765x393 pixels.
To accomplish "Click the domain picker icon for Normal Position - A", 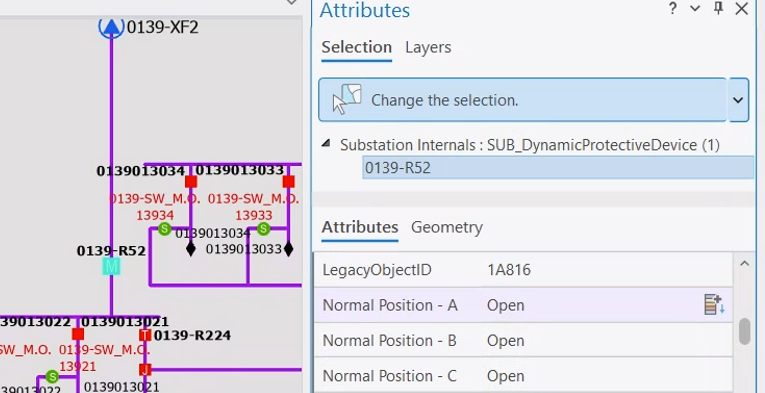I will [x=714, y=304].
